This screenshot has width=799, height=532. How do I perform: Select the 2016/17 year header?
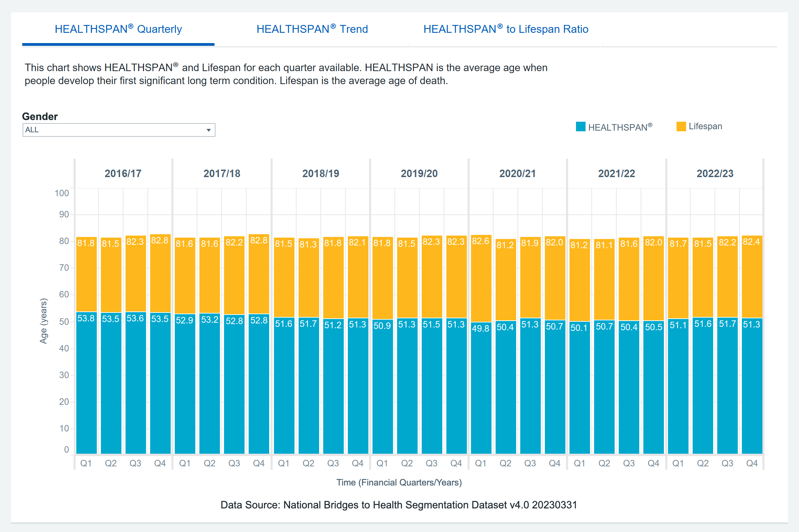(123, 173)
